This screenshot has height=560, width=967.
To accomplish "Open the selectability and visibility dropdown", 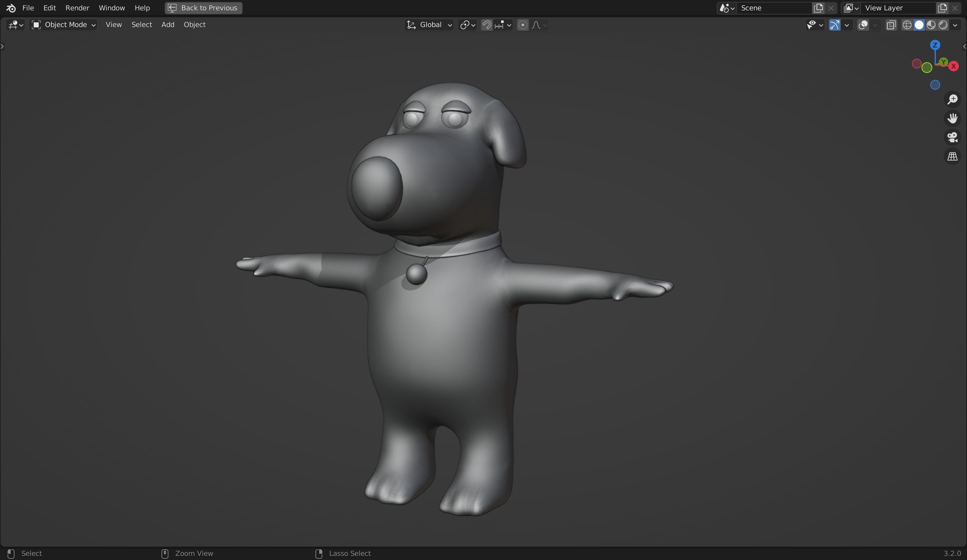I will tap(815, 25).
